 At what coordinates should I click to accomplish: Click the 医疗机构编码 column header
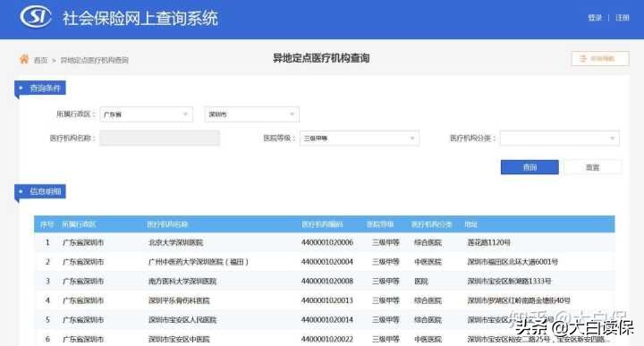point(322,224)
